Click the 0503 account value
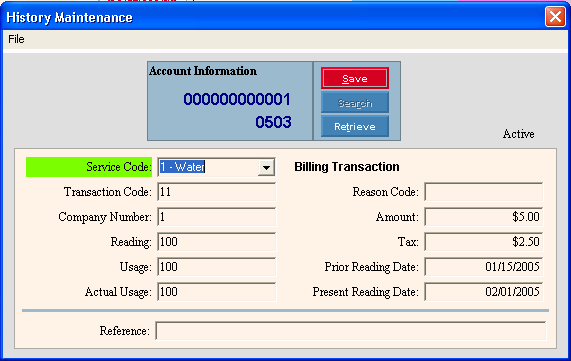Viewport: 571px width, 361px height. [x=273, y=122]
